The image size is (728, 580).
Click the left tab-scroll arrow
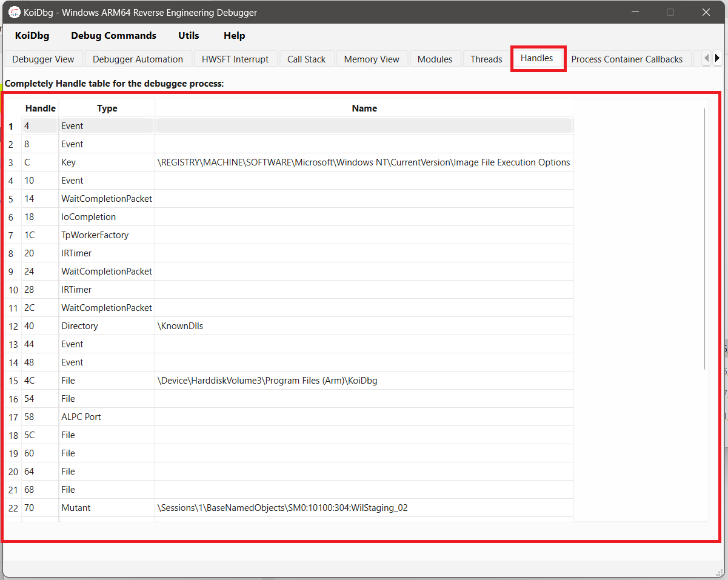[x=706, y=59]
